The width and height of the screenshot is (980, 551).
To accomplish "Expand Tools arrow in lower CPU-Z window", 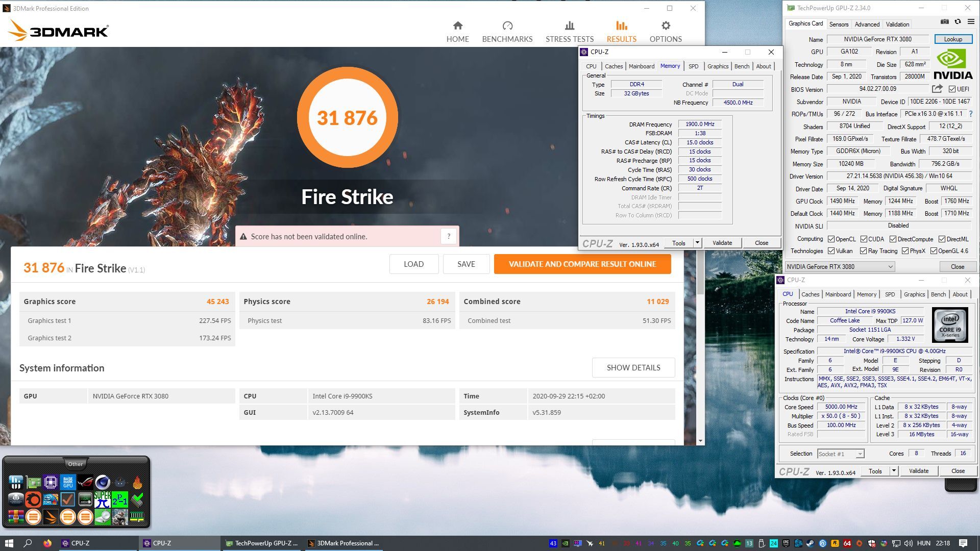I will tap(894, 471).
